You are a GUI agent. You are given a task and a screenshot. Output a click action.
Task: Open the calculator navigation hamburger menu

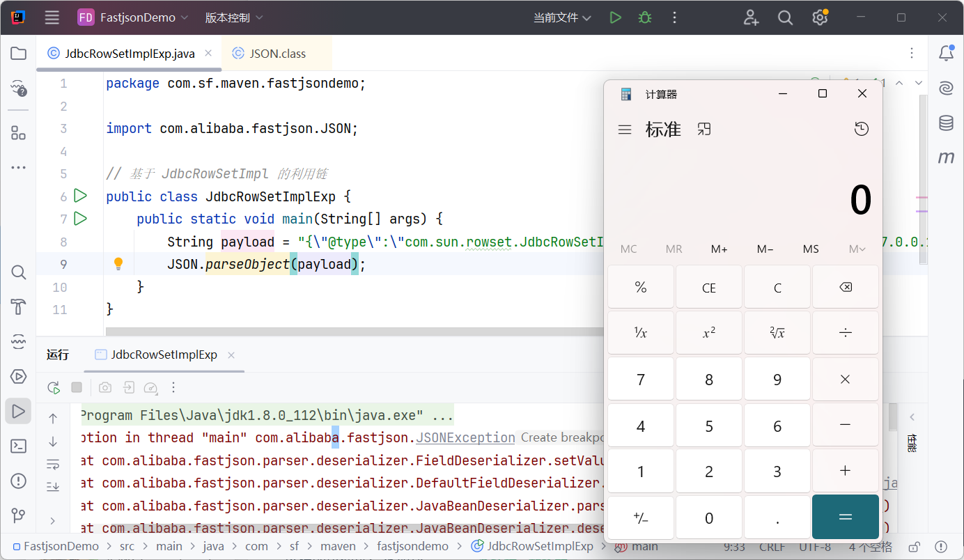click(x=625, y=130)
